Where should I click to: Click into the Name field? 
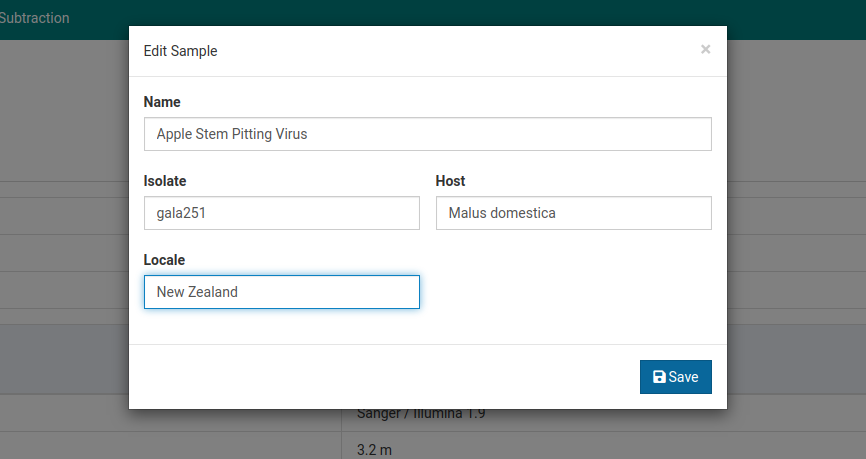[x=427, y=134]
